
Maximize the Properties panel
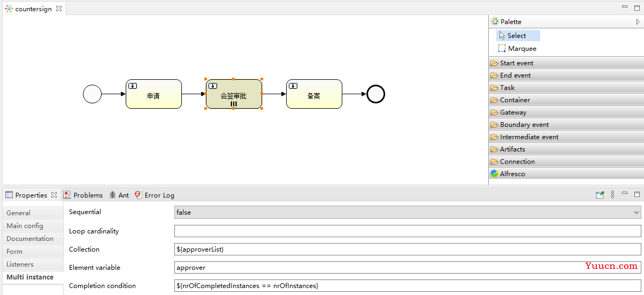[637, 195]
